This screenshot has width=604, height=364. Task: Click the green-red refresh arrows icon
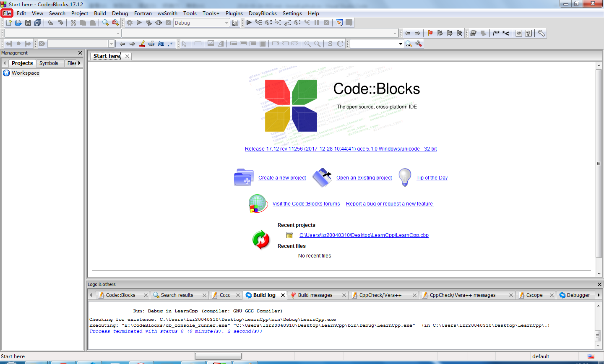(x=261, y=240)
